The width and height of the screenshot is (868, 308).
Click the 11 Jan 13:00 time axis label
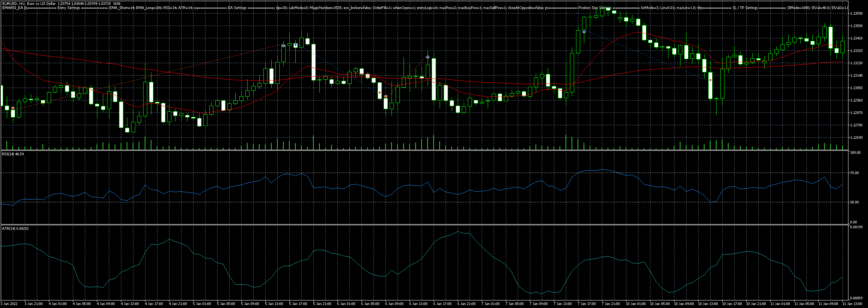pyautogui.click(x=852, y=303)
